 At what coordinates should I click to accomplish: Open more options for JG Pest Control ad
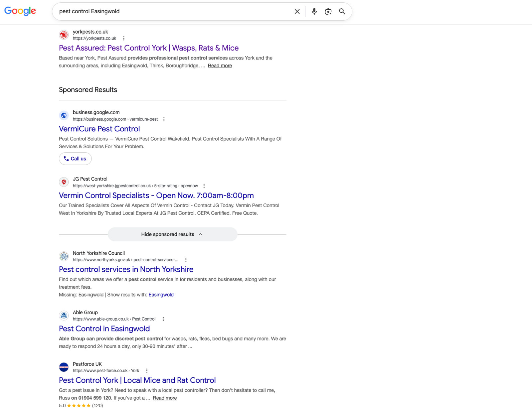tap(204, 186)
